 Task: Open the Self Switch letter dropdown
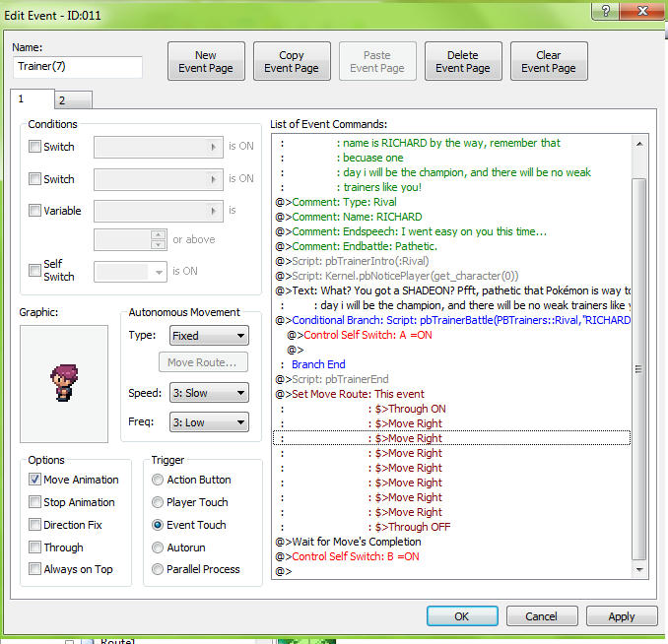130,272
